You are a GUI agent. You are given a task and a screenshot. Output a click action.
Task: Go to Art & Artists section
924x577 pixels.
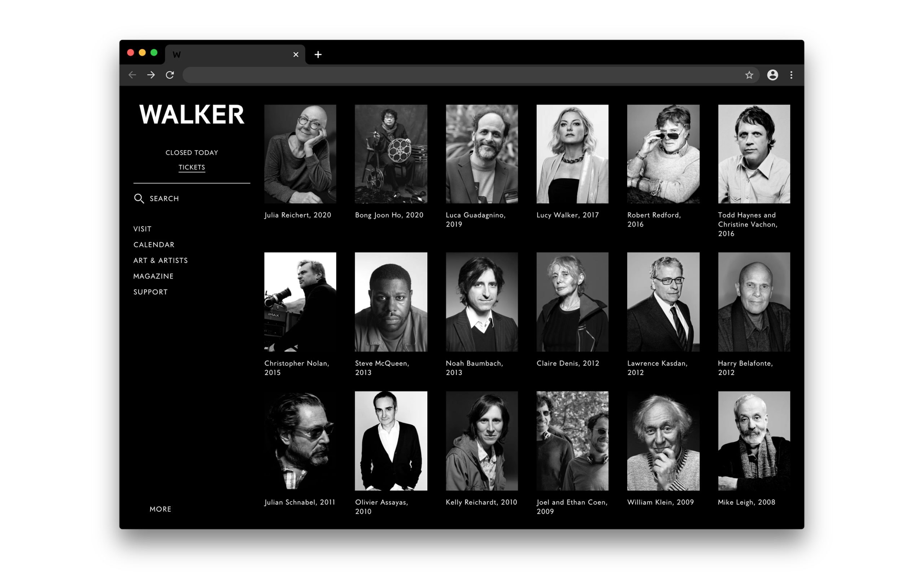click(160, 260)
